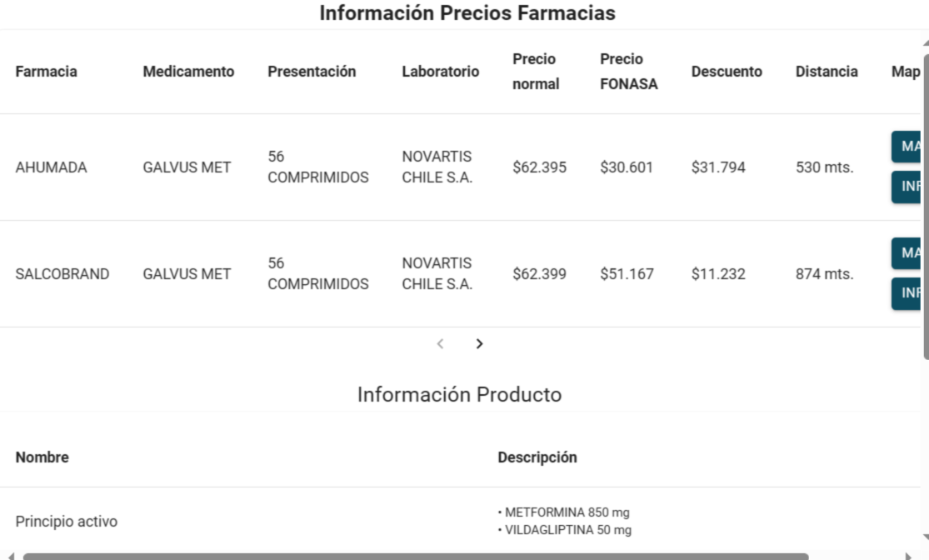Image resolution: width=929 pixels, height=560 pixels.
Task: Sort by Precio FONASA column header
Action: pyautogui.click(x=628, y=71)
